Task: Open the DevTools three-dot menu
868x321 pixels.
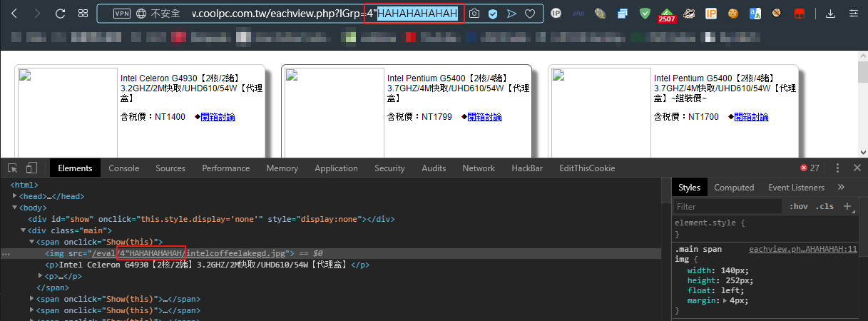Action: [837, 168]
